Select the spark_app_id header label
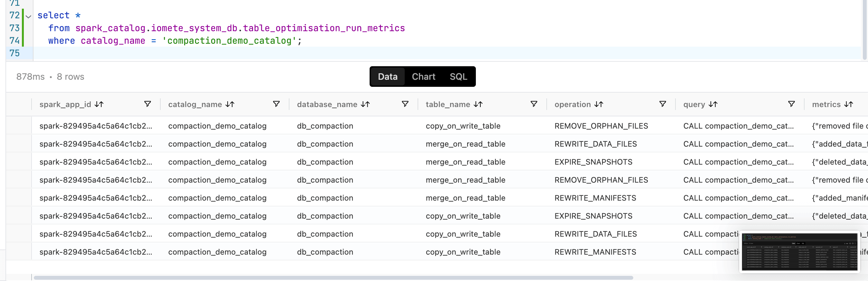This screenshot has height=281, width=868. pyautogui.click(x=65, y=104)
